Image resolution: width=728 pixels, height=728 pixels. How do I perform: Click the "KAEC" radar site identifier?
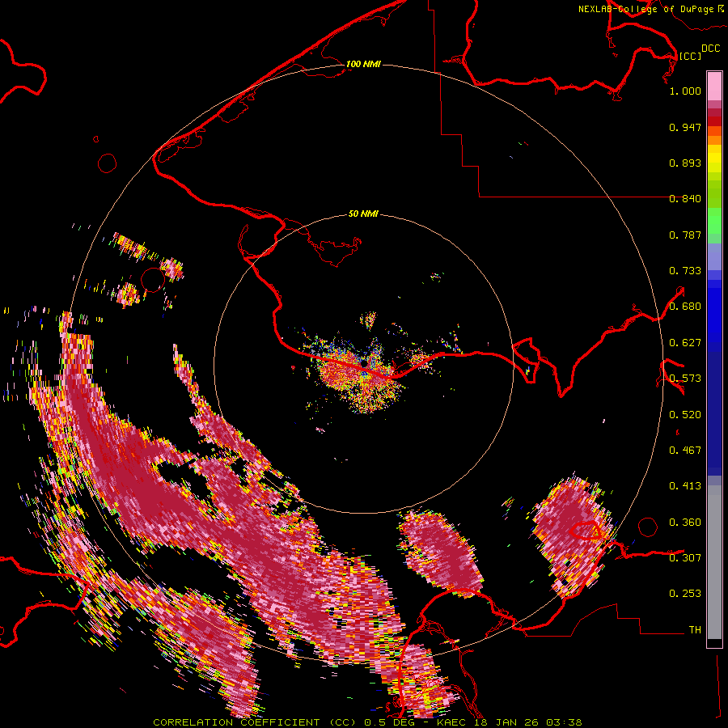(453, 722)
